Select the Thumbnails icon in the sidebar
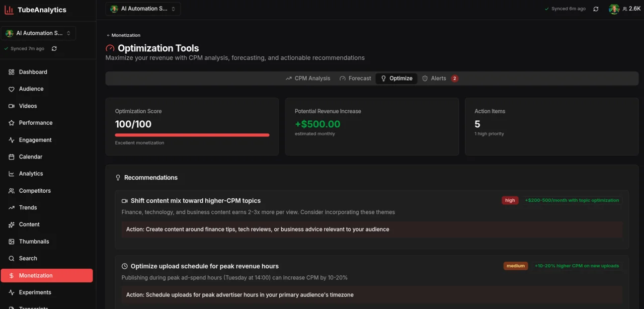The height and width of the screenshot is (309, 644). [x=11, y=242]
